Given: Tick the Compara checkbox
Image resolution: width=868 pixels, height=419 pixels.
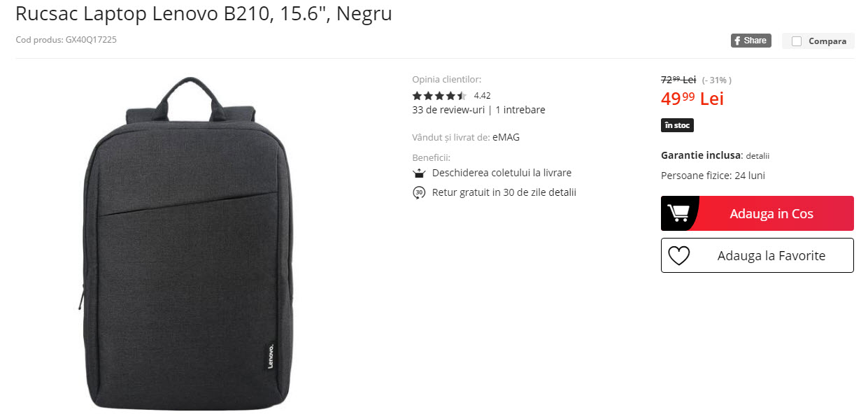Looking at the screenshot, I should pos(796,41).
